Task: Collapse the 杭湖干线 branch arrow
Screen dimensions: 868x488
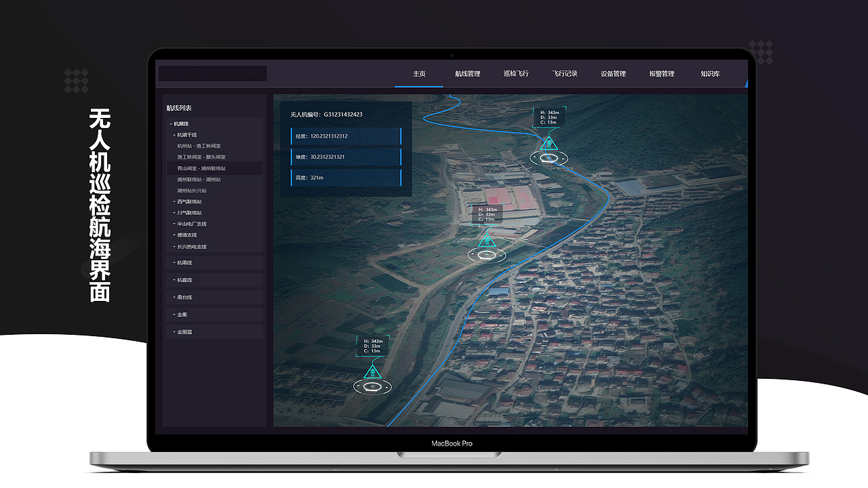Action: tap(174, 135)
